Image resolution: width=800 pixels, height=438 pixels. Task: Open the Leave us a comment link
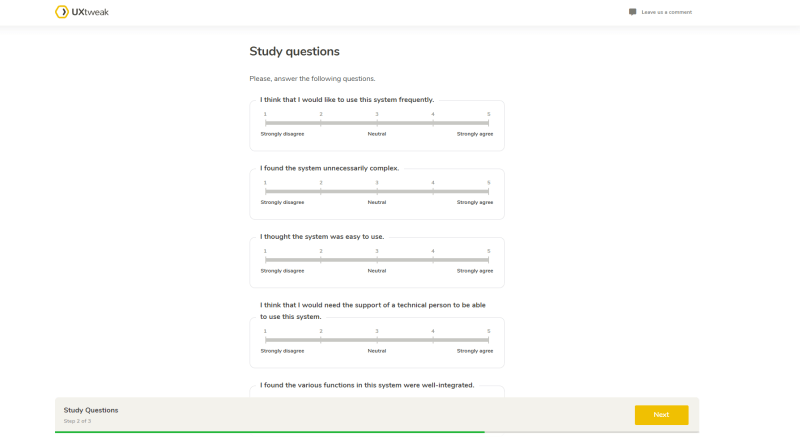click(666, 12)
